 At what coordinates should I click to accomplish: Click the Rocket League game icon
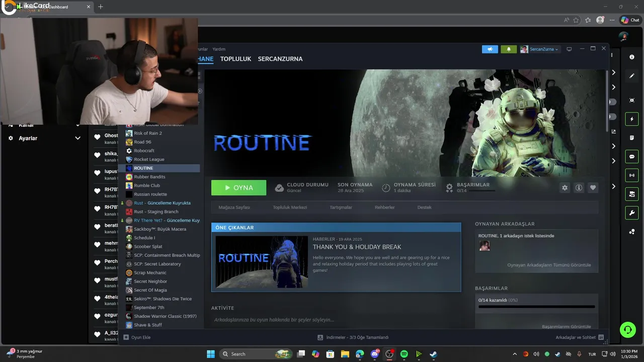tap(129, 159)
